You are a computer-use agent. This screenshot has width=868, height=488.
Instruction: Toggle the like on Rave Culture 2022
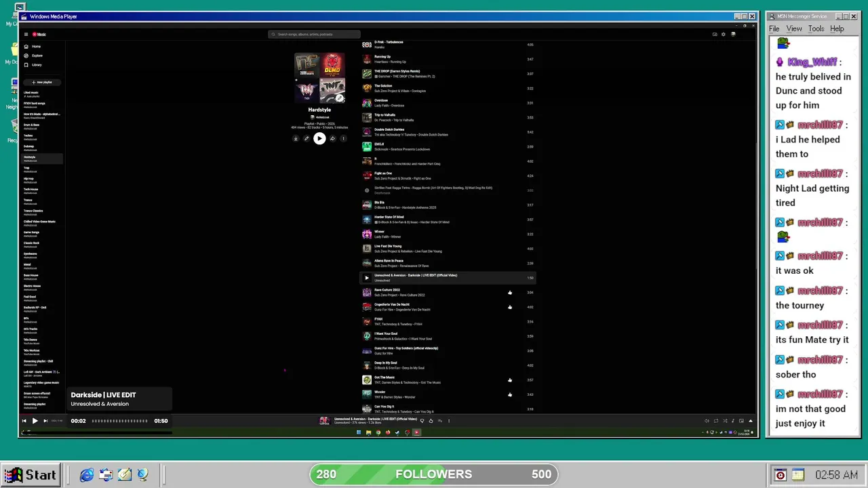[510, 293]
